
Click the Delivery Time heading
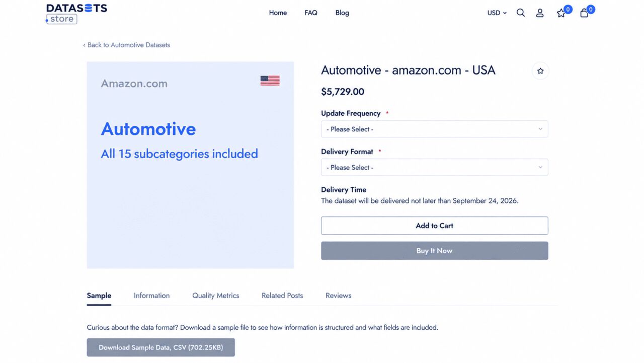[x=344, y=190]
